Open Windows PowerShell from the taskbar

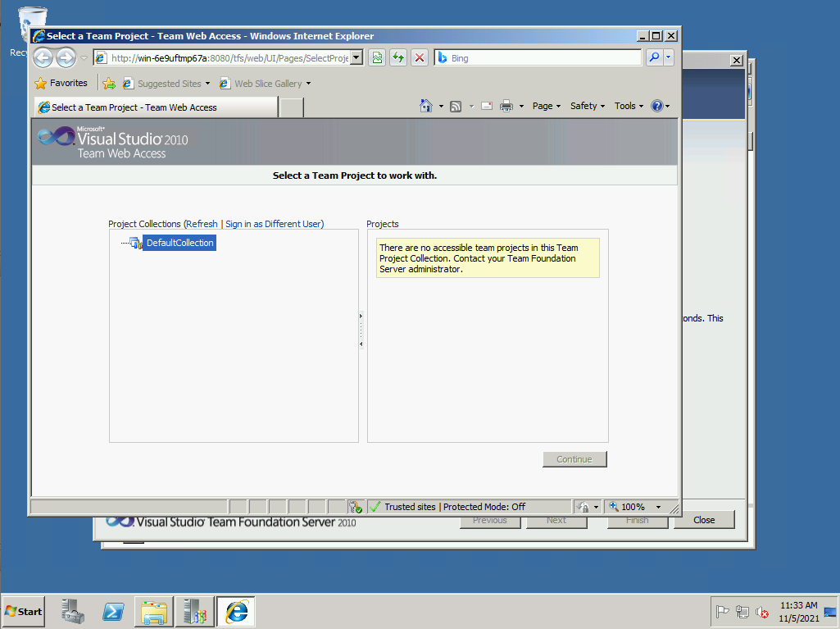(113, 612)
